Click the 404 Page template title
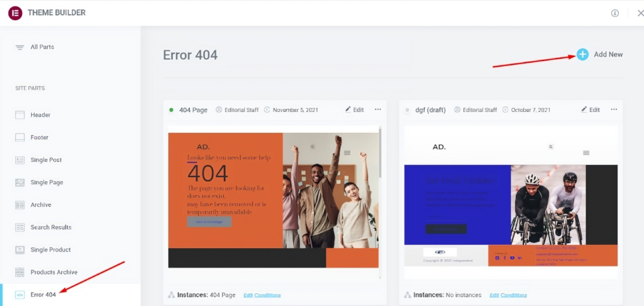Viewport: 644px width, 306px height. pyautogui.click(x=194, y=110)
